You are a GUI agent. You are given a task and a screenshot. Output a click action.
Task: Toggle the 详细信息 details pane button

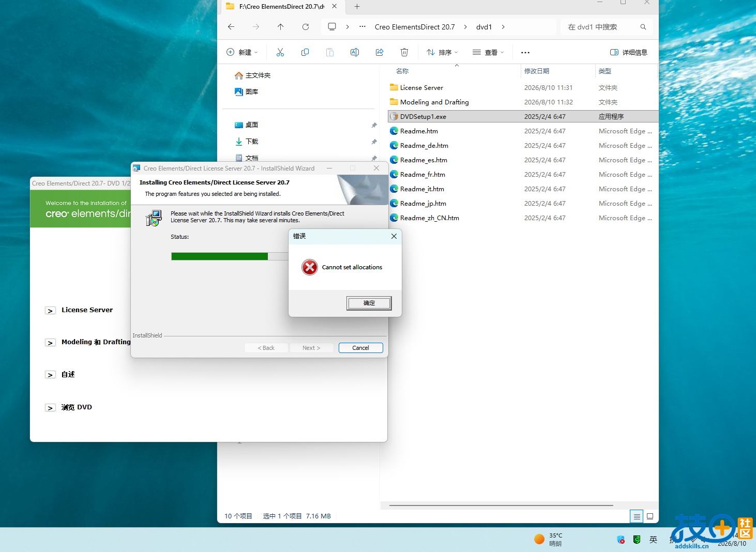point(629,52)
